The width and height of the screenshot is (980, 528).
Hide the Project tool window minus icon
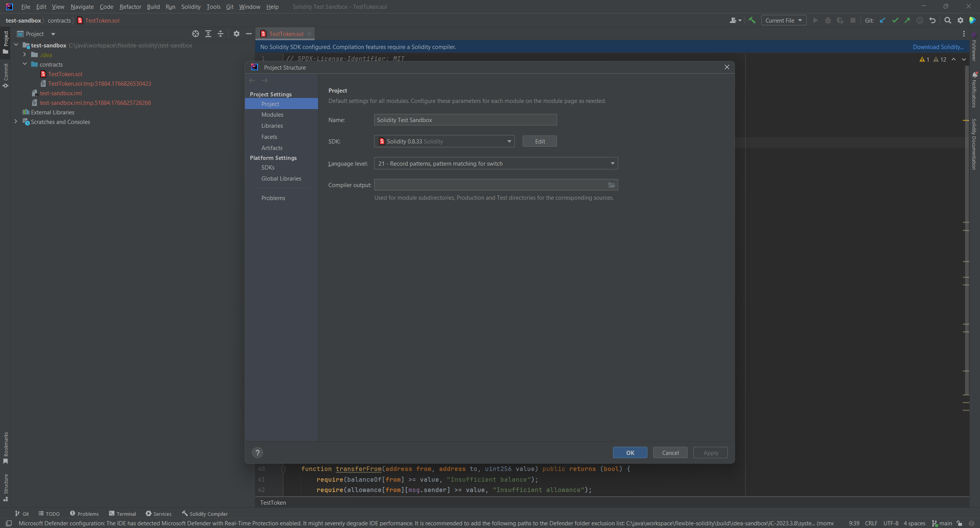click(x=249, y=34)
